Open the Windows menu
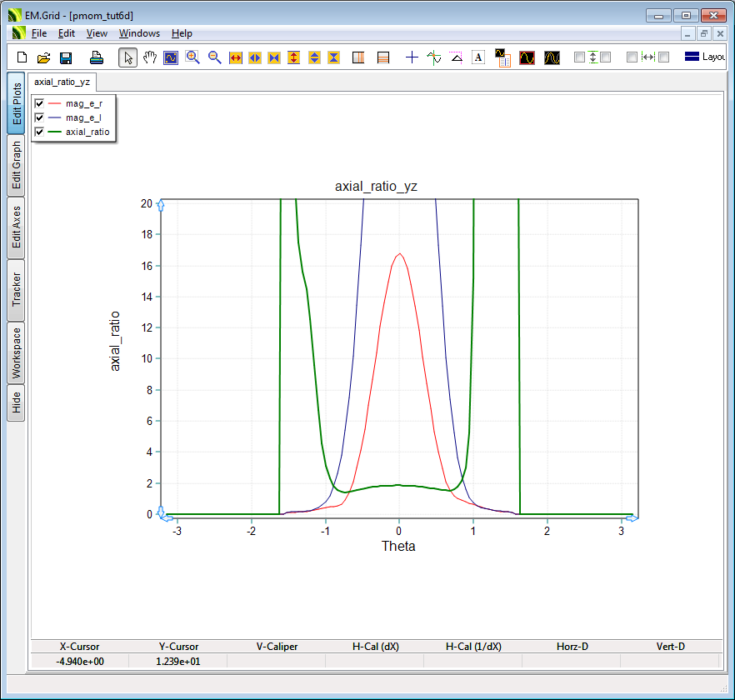Image resolution: width=735 pixels, height=700 pixels. pos(139,33)
